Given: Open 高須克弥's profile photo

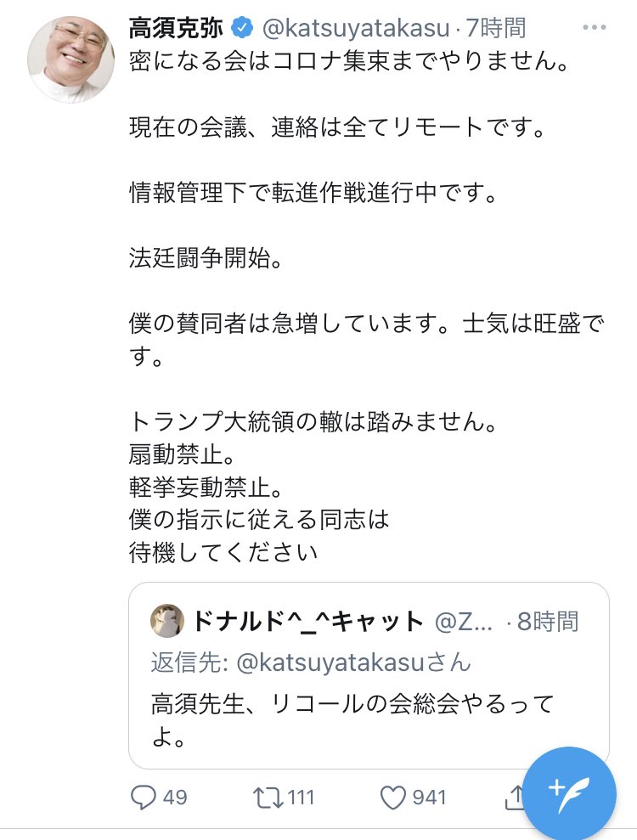Looking at the screenshot, I should coord(70,58).
